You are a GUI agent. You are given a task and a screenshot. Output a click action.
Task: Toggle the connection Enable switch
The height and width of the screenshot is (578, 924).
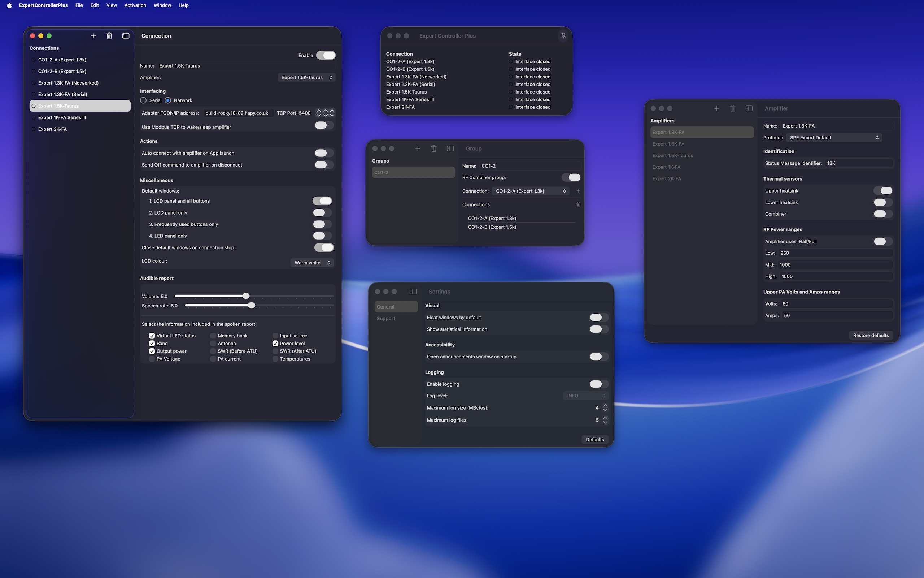coord(326,55)
